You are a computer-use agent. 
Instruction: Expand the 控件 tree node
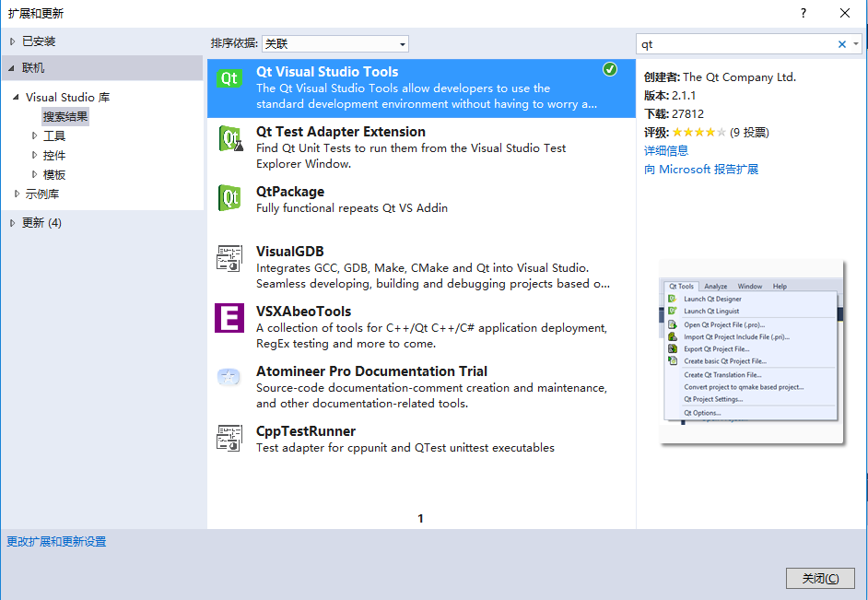[x=34, y=155]
